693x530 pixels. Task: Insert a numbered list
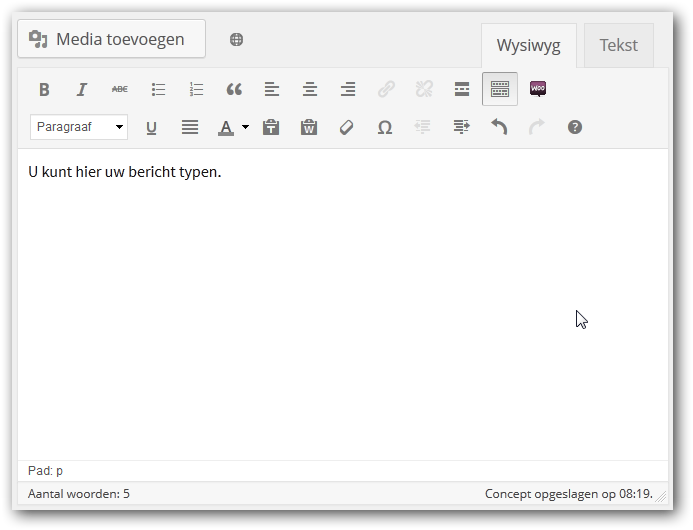pyautogui.click(x=196, y=89)
